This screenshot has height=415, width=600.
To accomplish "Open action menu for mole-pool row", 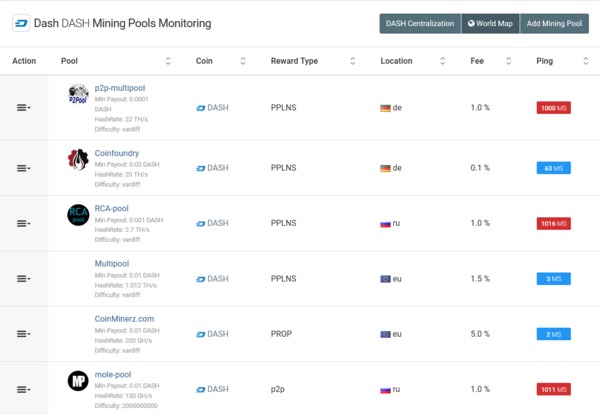I will pos(23,389).
